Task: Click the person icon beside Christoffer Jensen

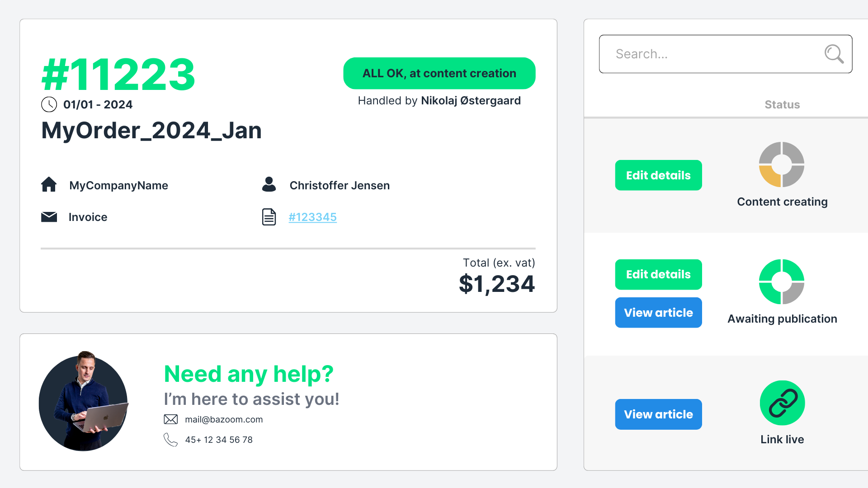Action: pos(269,184)
